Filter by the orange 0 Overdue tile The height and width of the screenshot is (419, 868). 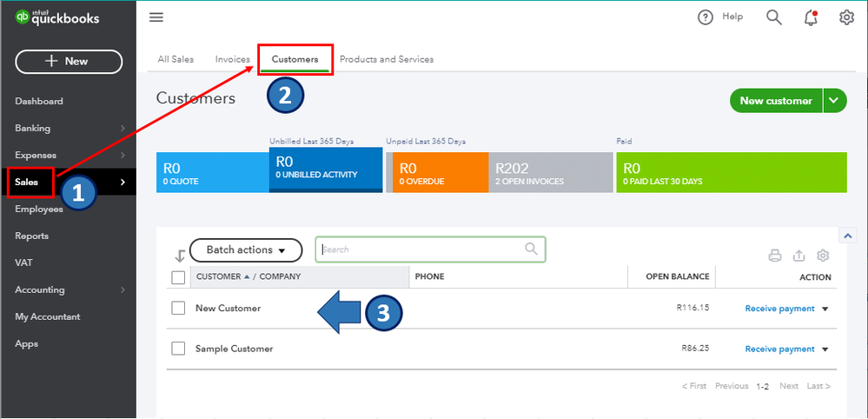(441, 173)
